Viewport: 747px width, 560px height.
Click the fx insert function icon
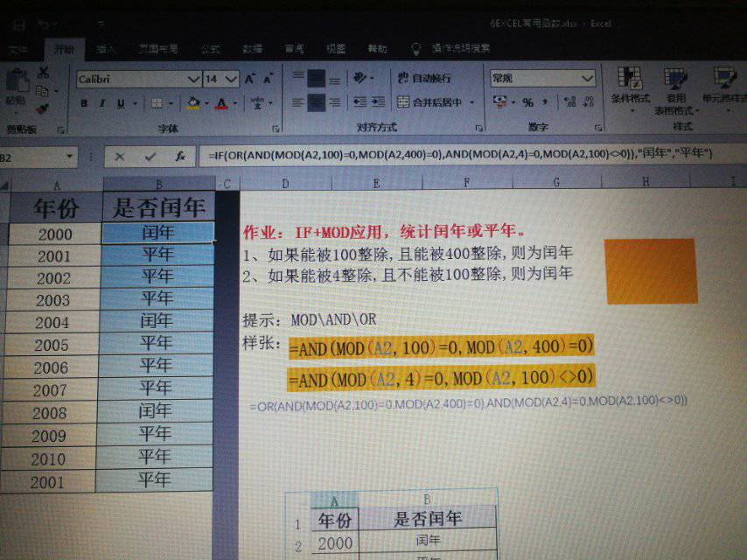tap(180, 157)
